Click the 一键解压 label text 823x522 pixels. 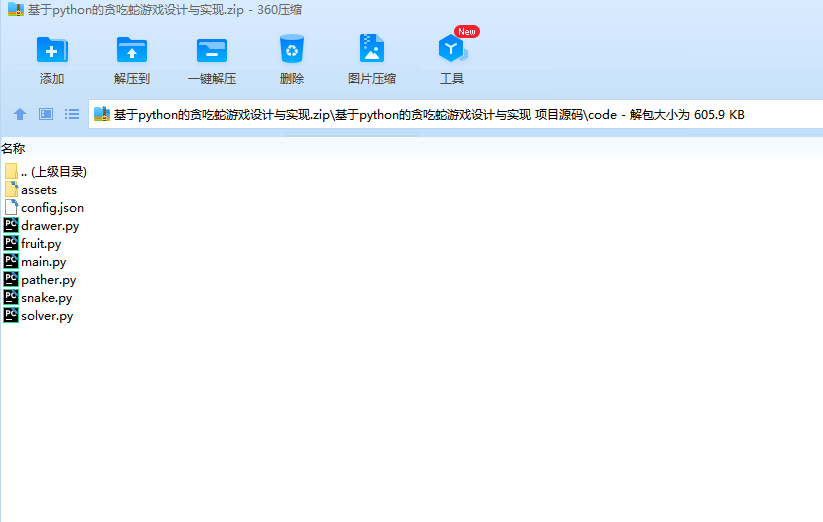click(212, 79)
